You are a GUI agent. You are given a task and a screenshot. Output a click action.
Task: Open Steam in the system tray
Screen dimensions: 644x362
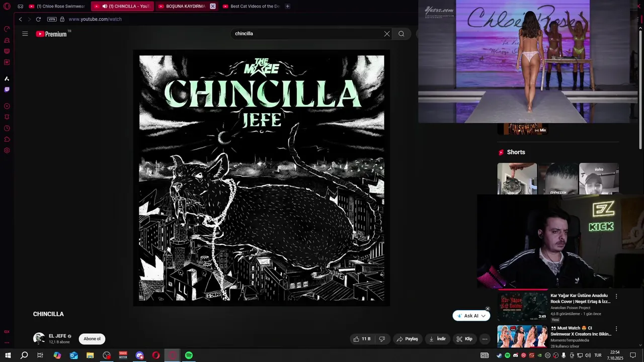tap(499, 355)
